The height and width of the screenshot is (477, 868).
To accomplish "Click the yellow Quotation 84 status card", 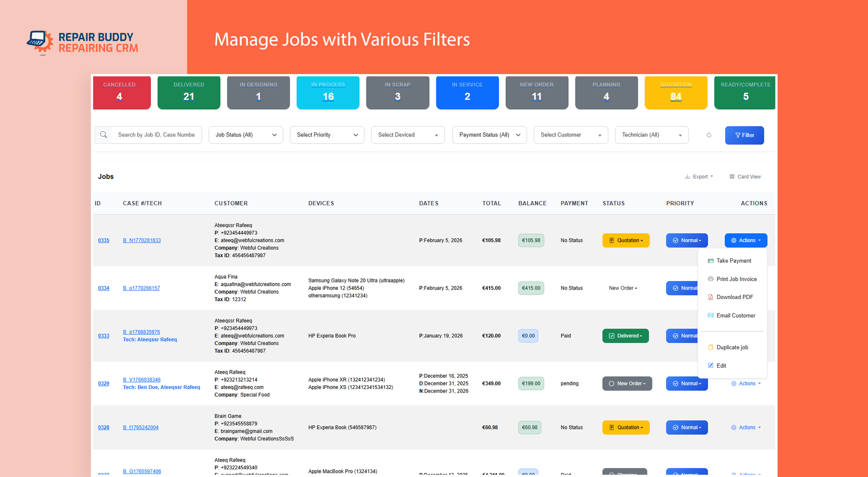I will 676,93.
